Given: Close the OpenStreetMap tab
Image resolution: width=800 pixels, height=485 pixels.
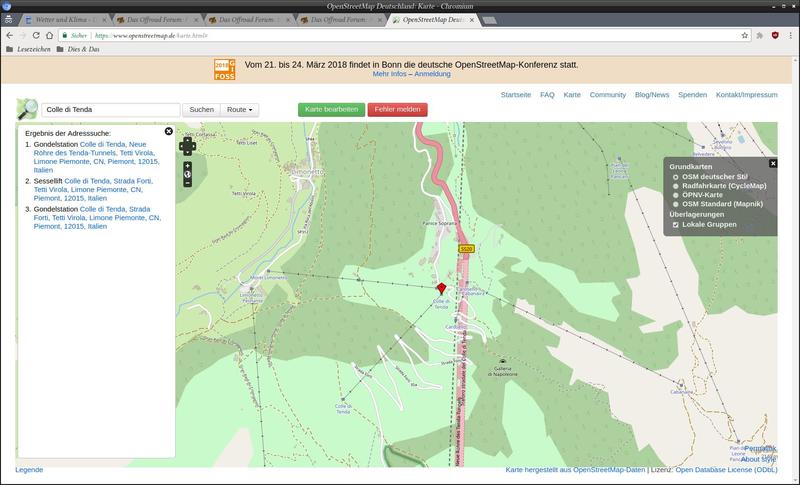Looking at the screenshot, I should (x=471, y=20).
